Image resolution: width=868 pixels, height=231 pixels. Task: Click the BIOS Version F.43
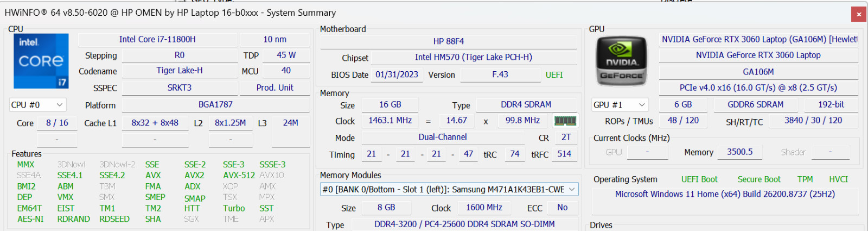pos(500,75)
